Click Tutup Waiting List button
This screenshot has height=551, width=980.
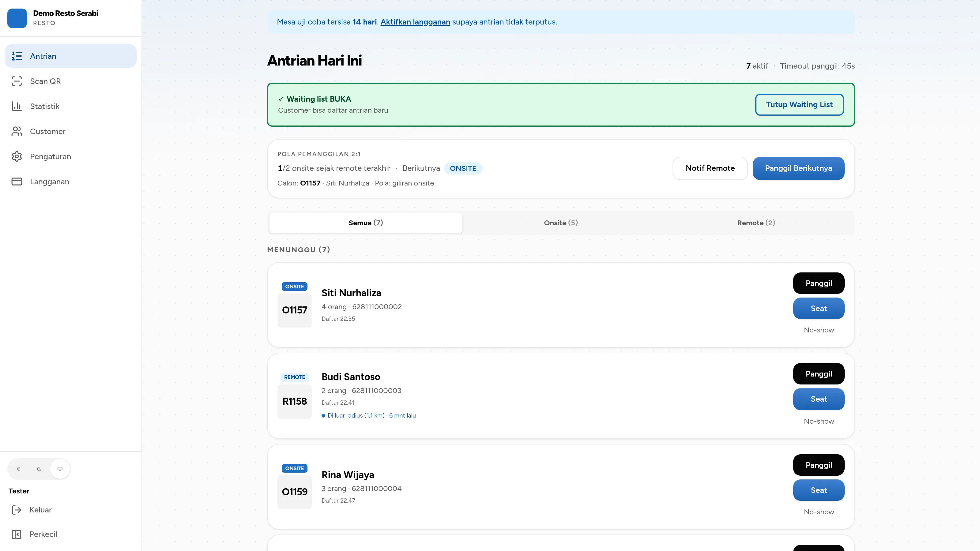tap(799, 105)
